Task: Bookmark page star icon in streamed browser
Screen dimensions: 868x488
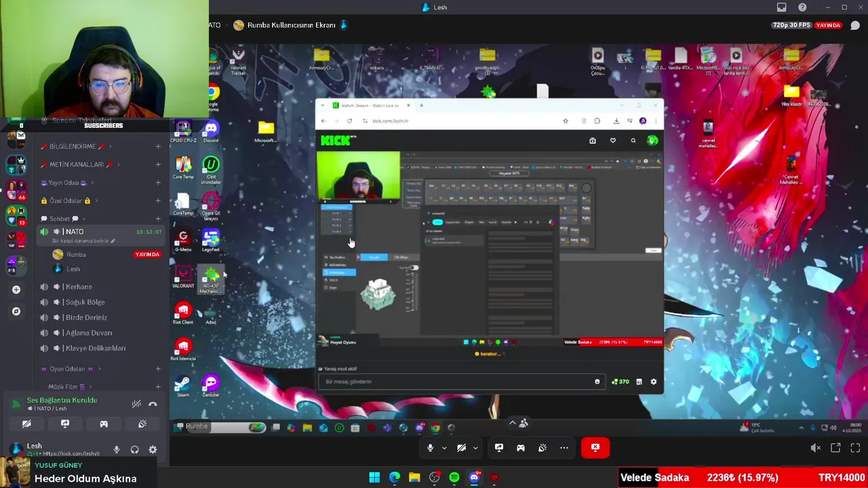Action: point(566,121)
